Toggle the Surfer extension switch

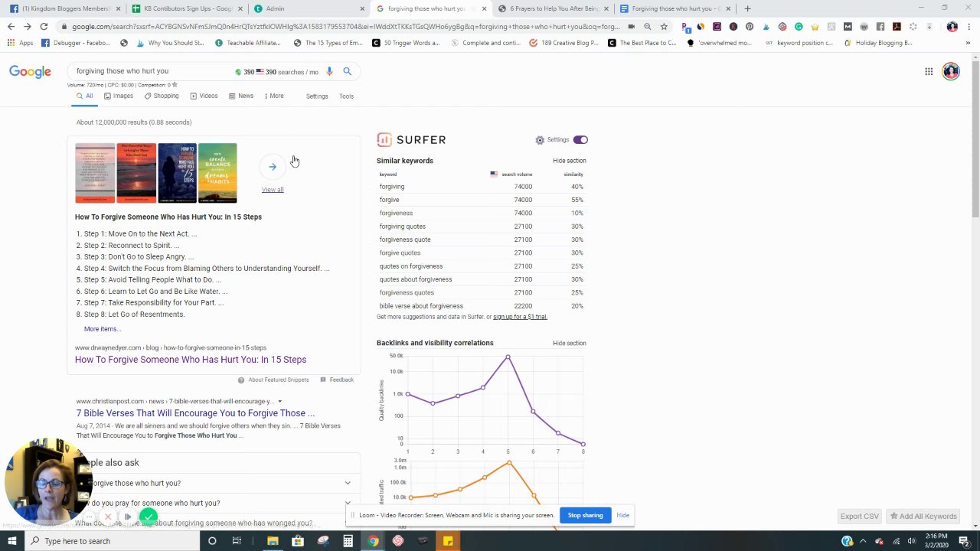click(580, 140)
